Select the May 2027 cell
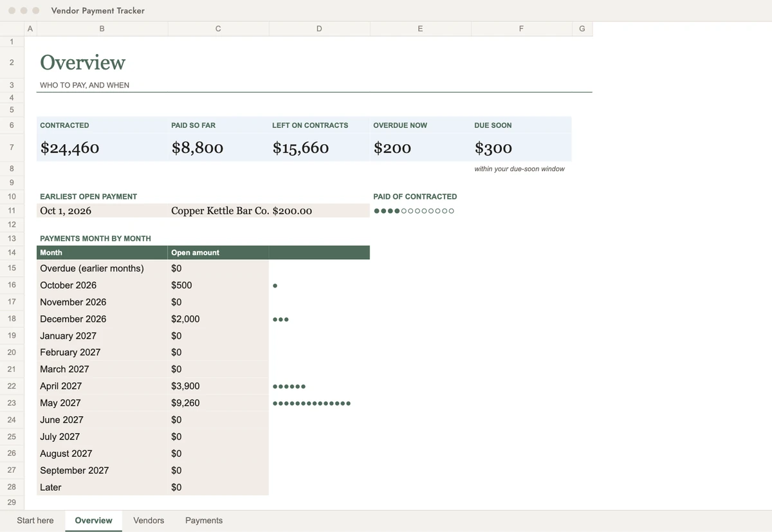The image size is (772, 532). (x=60, y=403)
